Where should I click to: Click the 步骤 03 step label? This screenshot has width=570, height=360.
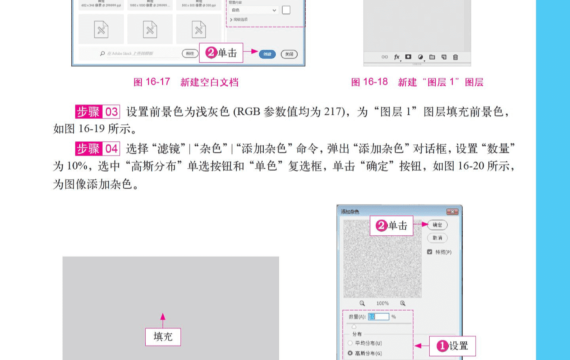97,112
